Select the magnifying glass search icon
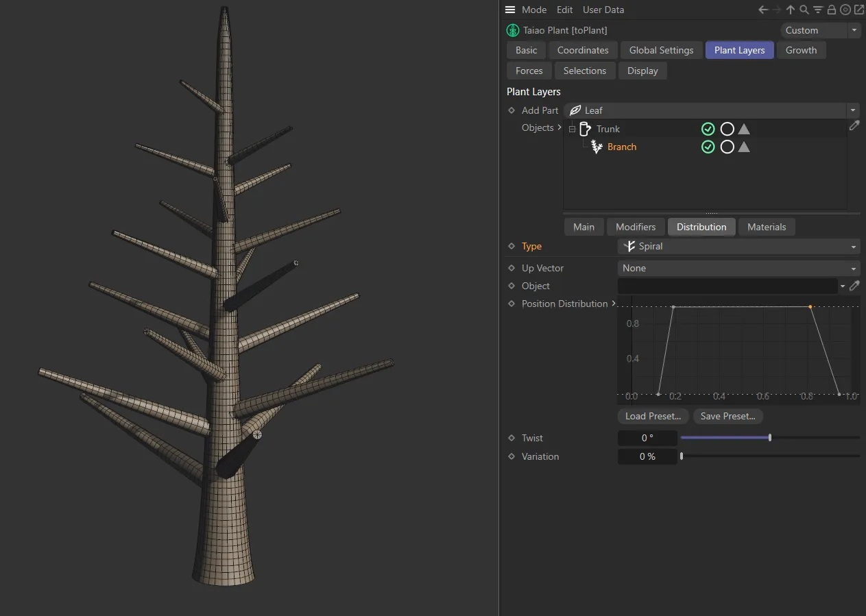The image size is (866, 616). 804,10
